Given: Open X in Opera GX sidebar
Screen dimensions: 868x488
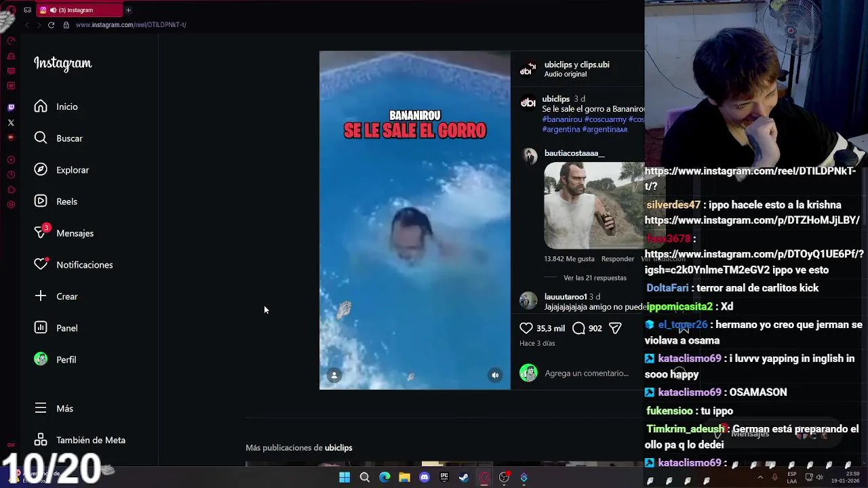Looking at the screenshot, I should tap(11, 123).
